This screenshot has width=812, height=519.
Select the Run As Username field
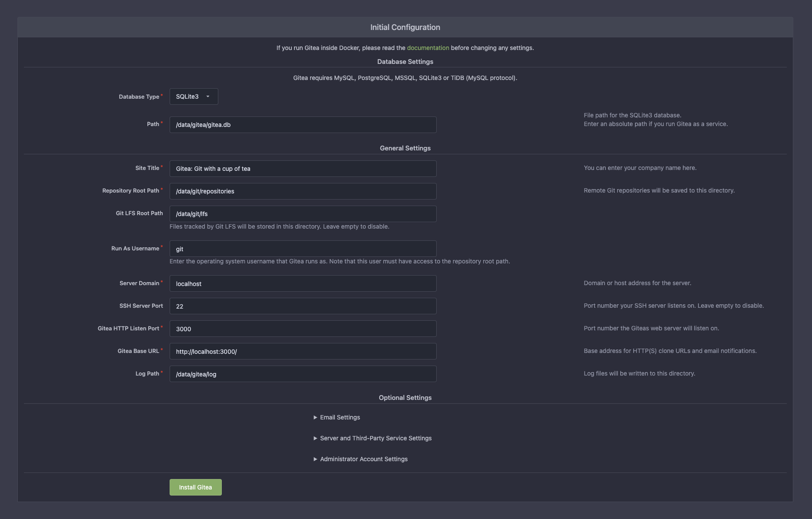click(303, 248)
